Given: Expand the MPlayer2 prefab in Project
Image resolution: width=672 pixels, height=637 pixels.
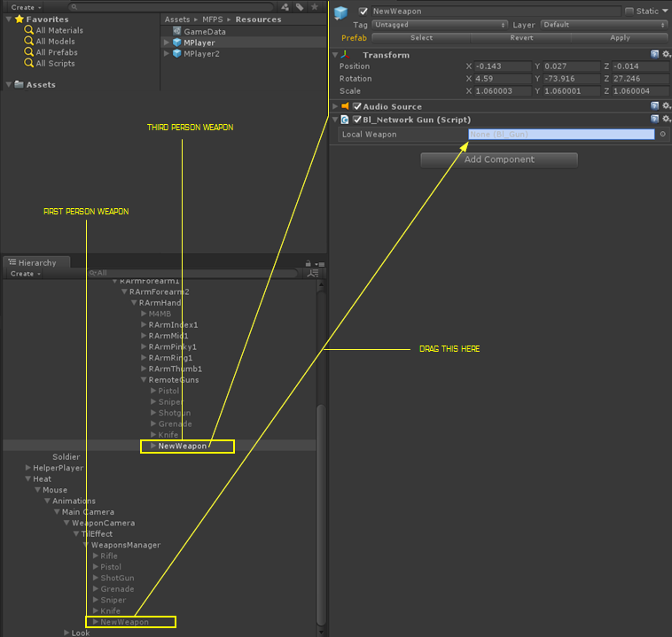Looking at the screenshot, I should 167,54.
